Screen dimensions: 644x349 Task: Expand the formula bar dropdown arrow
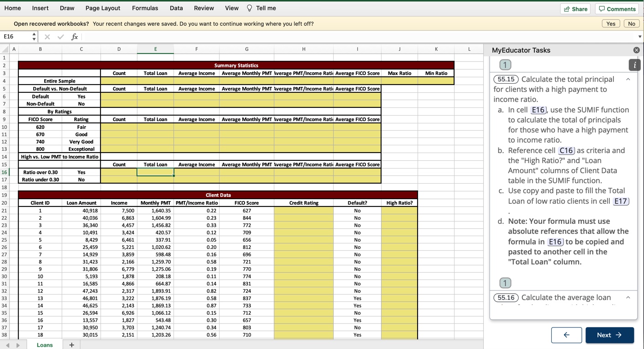[639, 37]
